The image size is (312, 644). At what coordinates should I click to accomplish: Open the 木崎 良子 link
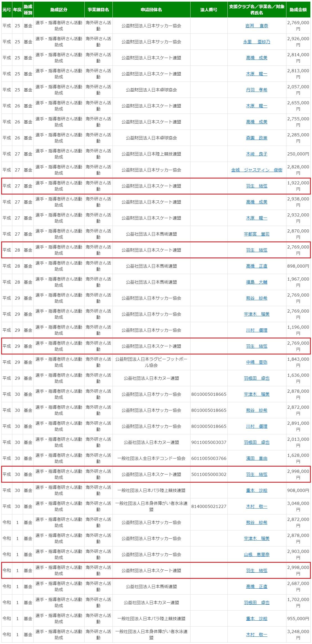pyautogui.click(x=257, y=154)
